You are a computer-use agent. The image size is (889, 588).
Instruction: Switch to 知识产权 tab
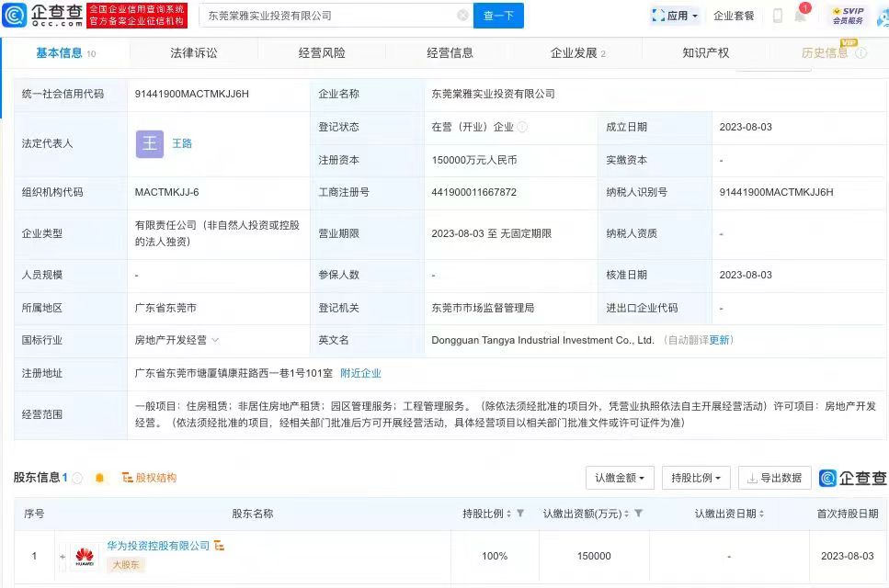pyautogui.click(x=706, y=52)
